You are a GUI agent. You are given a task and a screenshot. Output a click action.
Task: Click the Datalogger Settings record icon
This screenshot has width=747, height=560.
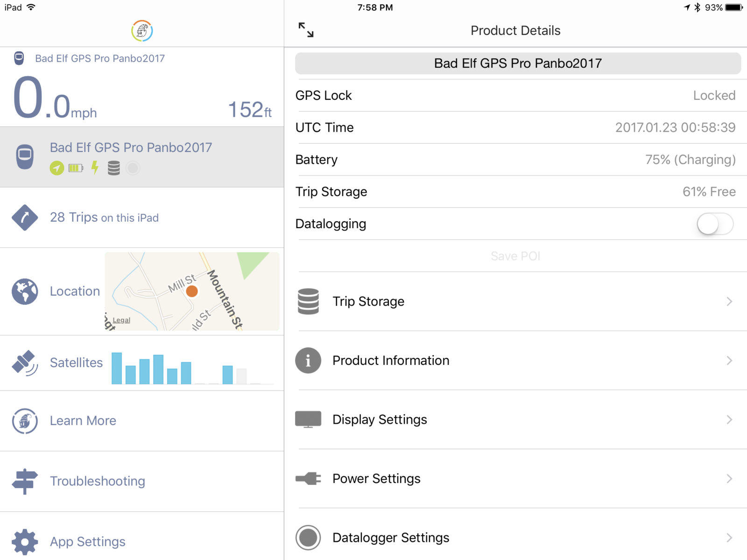pyautogui.click(x=308, y=538)
